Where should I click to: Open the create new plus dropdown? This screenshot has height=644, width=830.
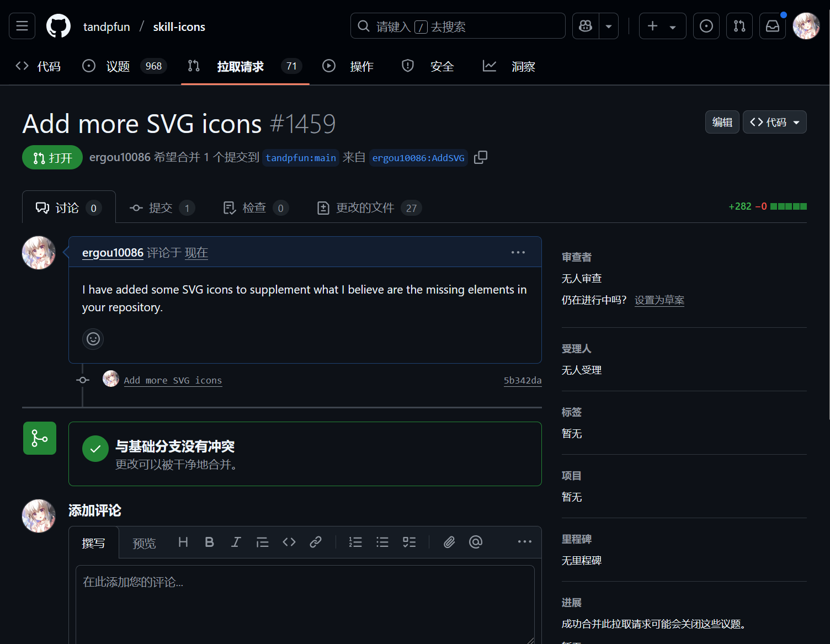(x=662, y=26)
